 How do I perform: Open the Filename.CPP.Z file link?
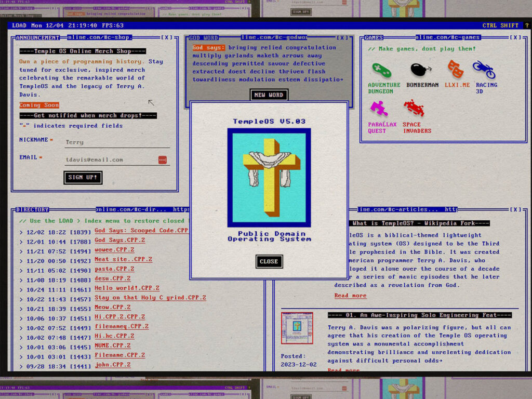point(120,355)
